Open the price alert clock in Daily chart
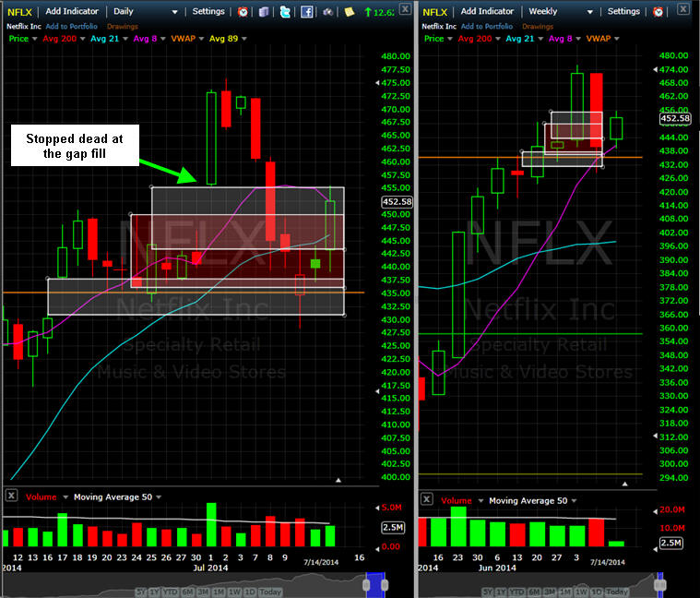The width and height of the screenshot is (700, 598). [243, 12]
